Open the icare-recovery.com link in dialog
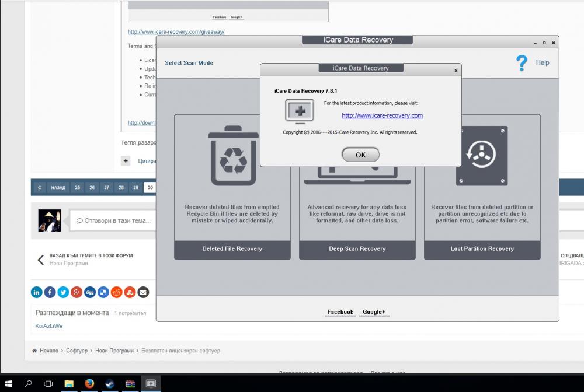Viewport: 584px width, 392px height. [x=382, y=116]
